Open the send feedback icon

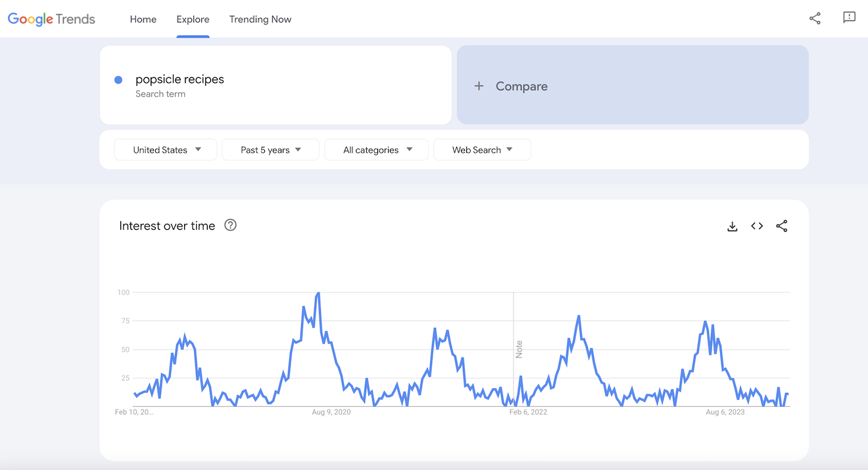coord(849,18)
